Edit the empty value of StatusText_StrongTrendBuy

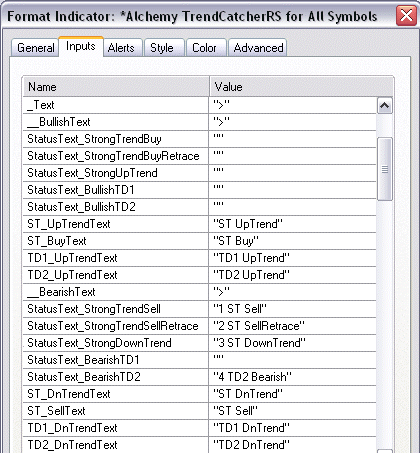click(x=293, y=139)
